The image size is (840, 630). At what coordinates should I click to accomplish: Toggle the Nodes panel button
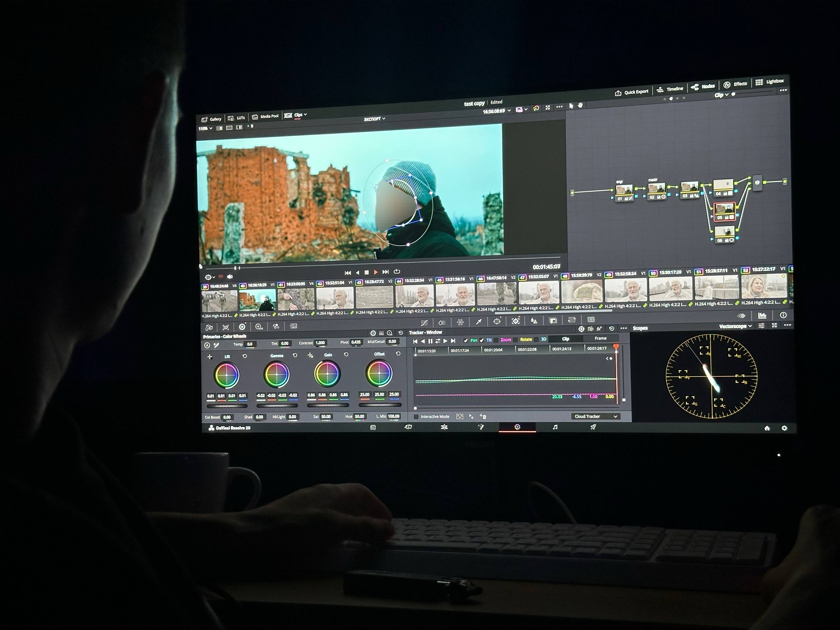[x=703, y=87]
